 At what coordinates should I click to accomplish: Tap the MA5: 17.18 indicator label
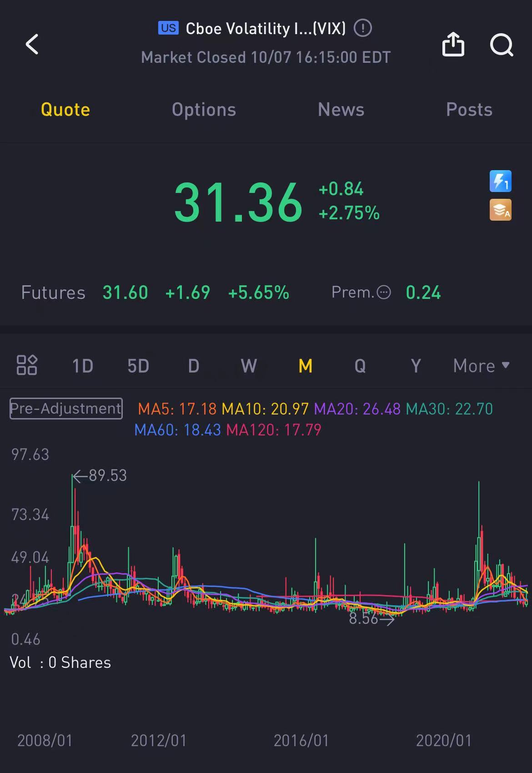pyautogui.click(x=177, y=409)
